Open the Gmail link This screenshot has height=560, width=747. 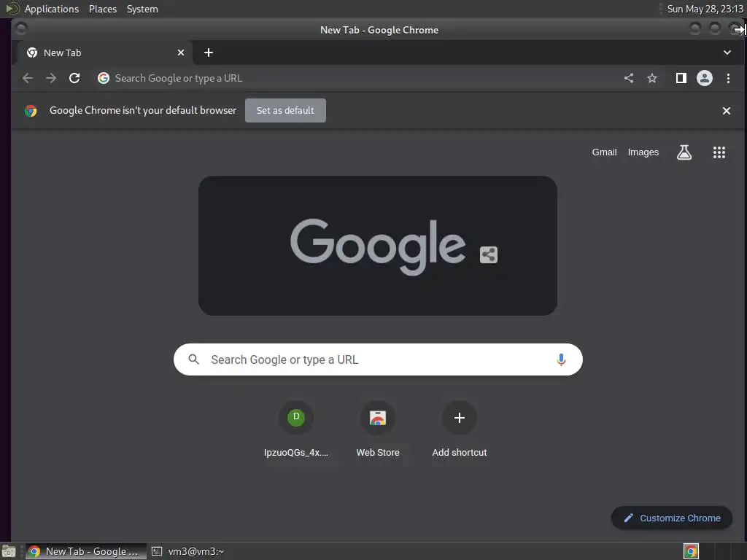tap(604, 152)
